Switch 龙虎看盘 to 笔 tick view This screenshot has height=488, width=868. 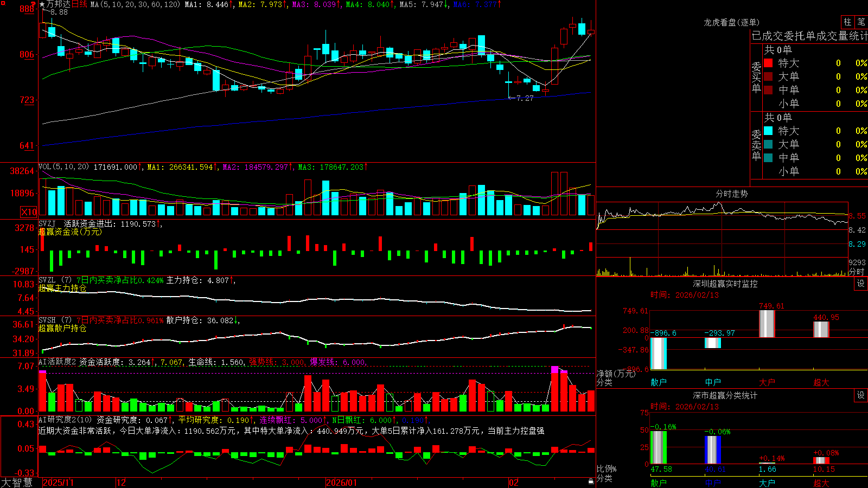pos(861,22)
